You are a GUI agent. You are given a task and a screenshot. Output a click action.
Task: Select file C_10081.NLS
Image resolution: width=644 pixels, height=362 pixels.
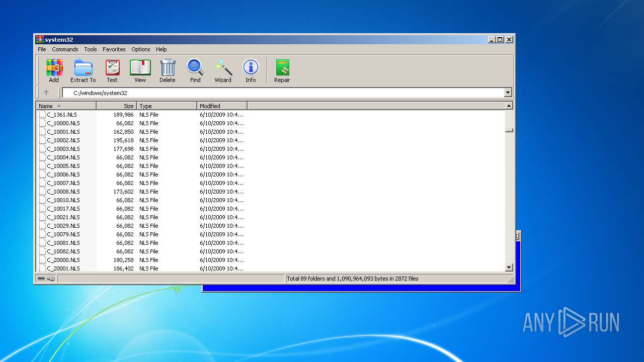click(63, 243)
